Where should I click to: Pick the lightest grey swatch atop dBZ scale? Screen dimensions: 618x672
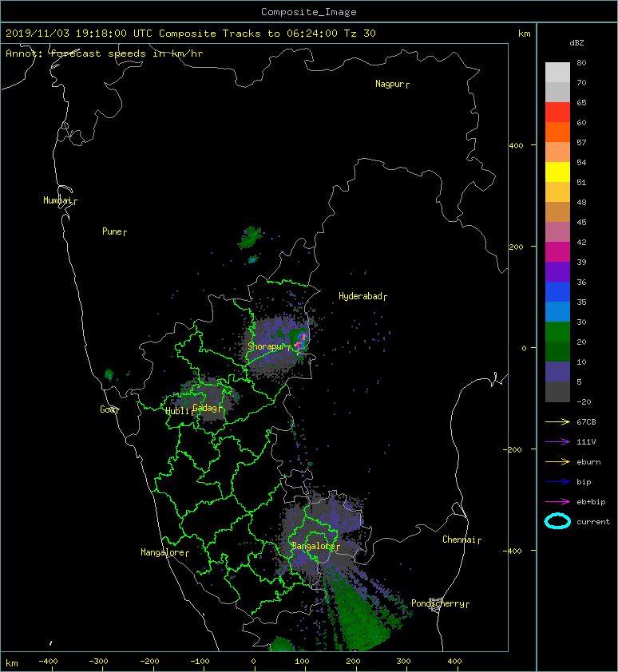pos(557,72)
